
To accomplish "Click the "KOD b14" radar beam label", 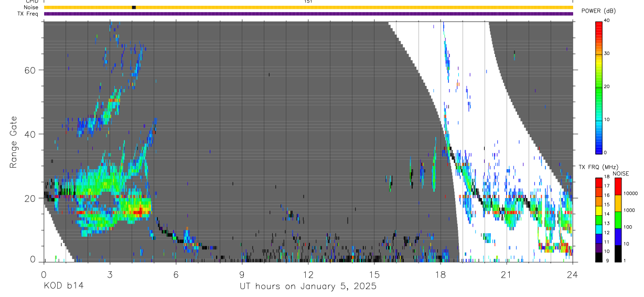I will [63, 287].
